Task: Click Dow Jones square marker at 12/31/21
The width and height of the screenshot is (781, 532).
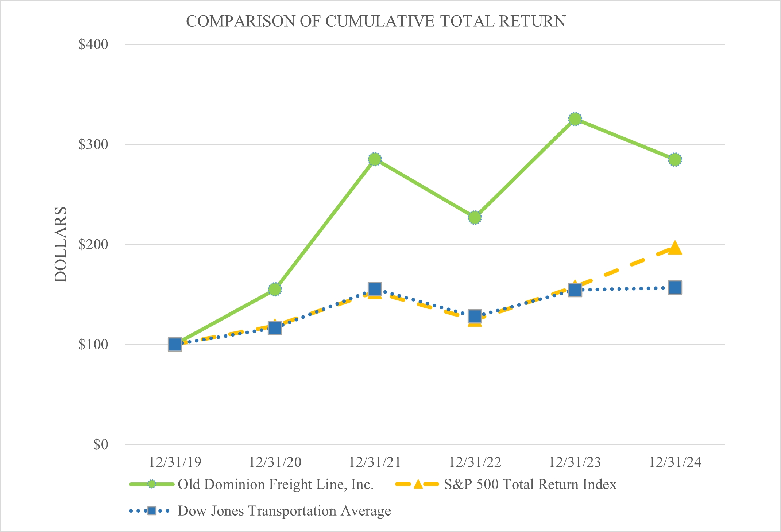Action: [x=375, y=289]
